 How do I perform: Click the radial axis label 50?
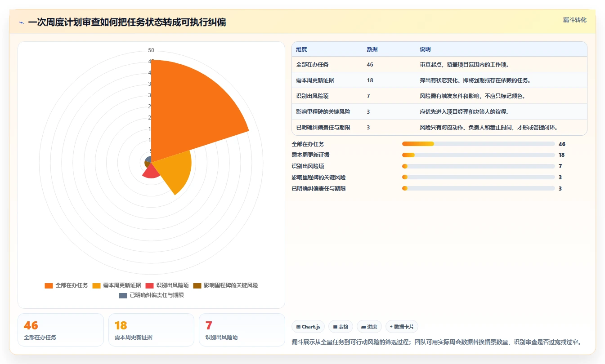coord(151,50)
